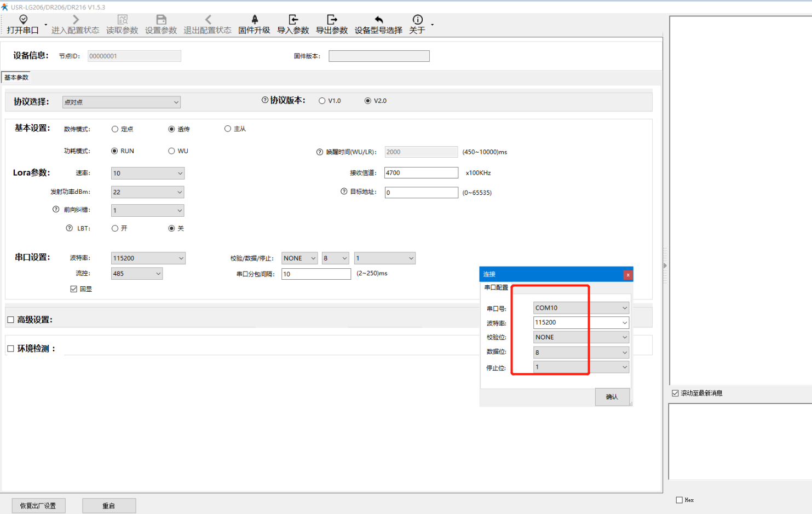This screenshot has height=514, width=812.
Task: Switch to the 基本参数 tab
Action: coord(16,78)
